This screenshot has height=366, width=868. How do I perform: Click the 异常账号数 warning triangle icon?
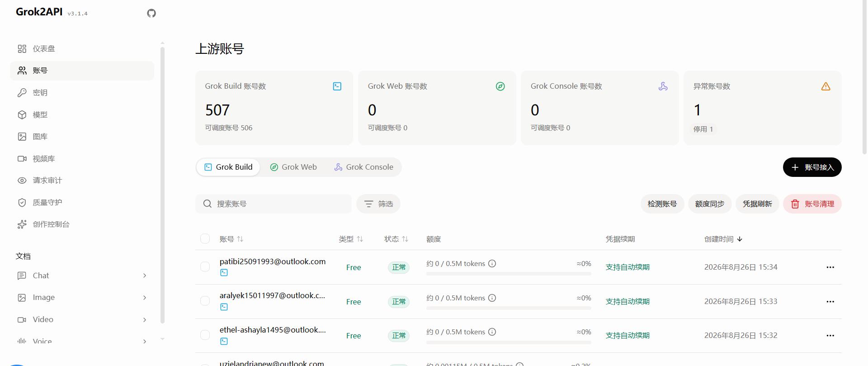click(826, 86)
